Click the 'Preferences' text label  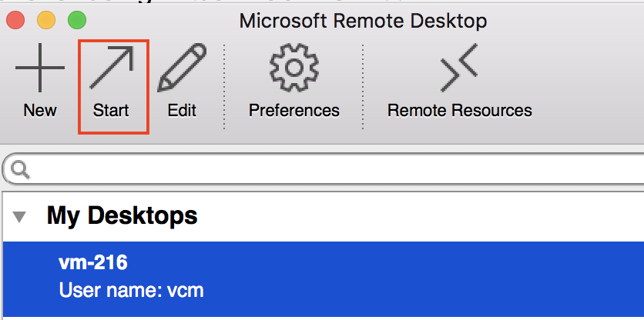tap(294, 110)
